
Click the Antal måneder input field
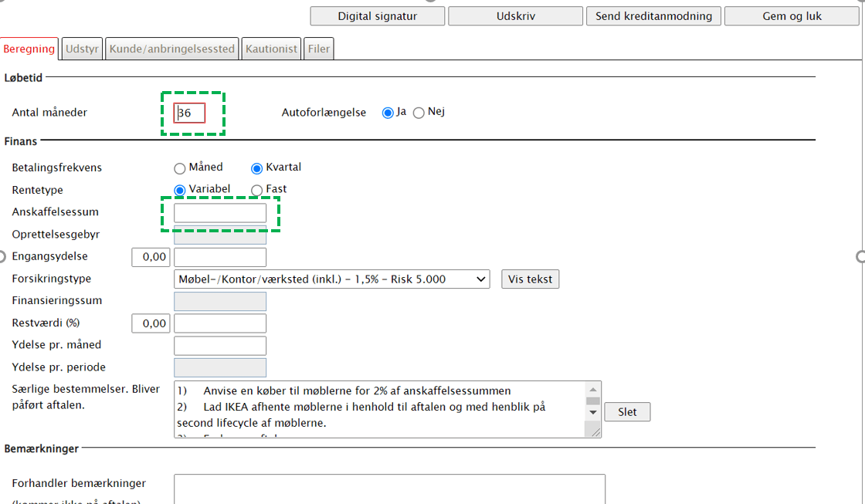(x=190, y=113)
